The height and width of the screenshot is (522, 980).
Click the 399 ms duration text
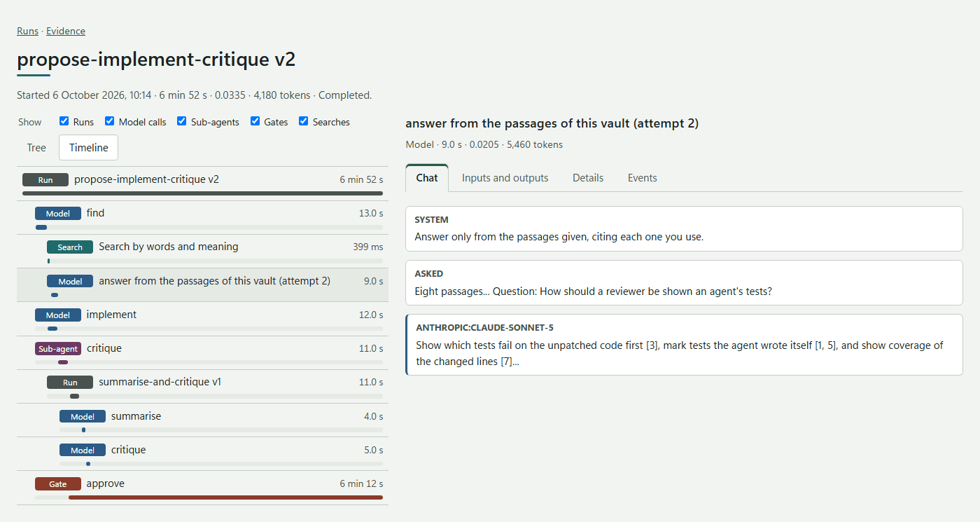click(368, 247)
